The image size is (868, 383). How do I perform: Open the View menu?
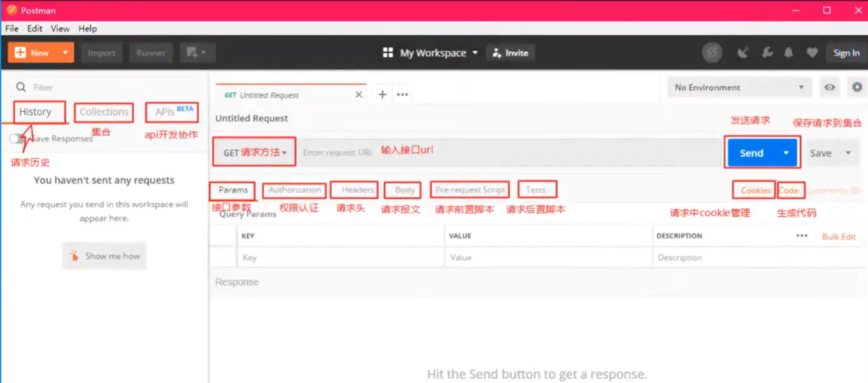[60, 29]
